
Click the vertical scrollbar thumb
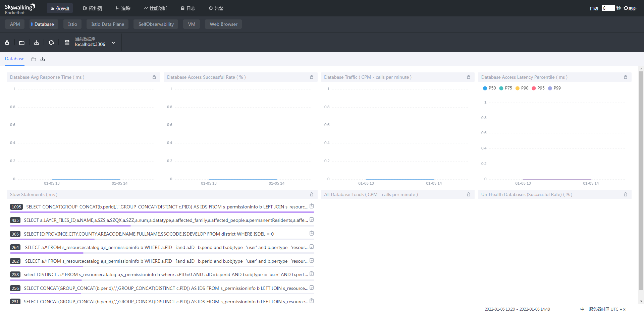click(x=641, y=180)
